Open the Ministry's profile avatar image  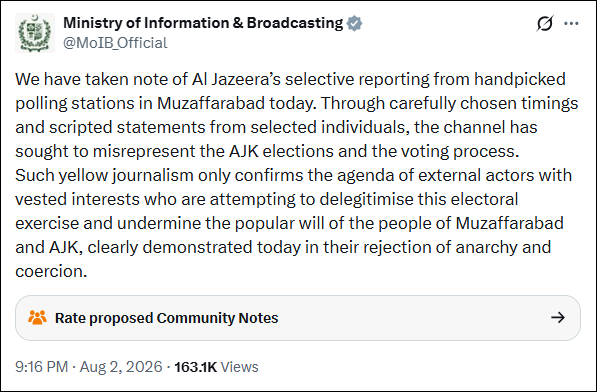[35, 33]
